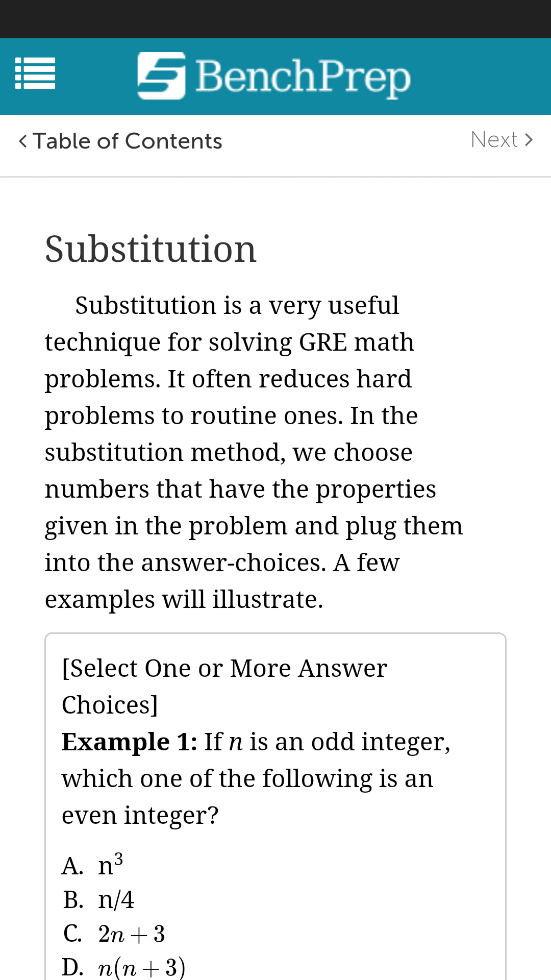Click the BenchPrep wordmark text
The image size is (551, 980).
[303, 77]
